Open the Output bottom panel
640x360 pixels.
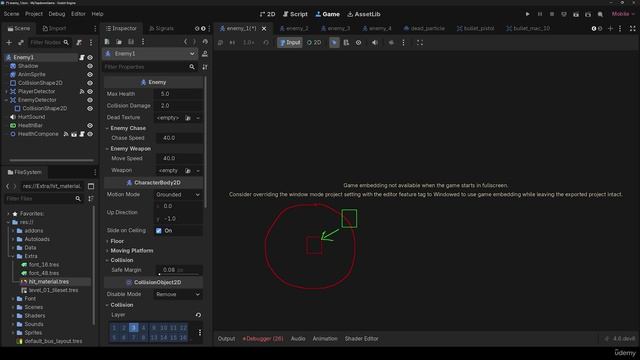[x=226, y=339]
